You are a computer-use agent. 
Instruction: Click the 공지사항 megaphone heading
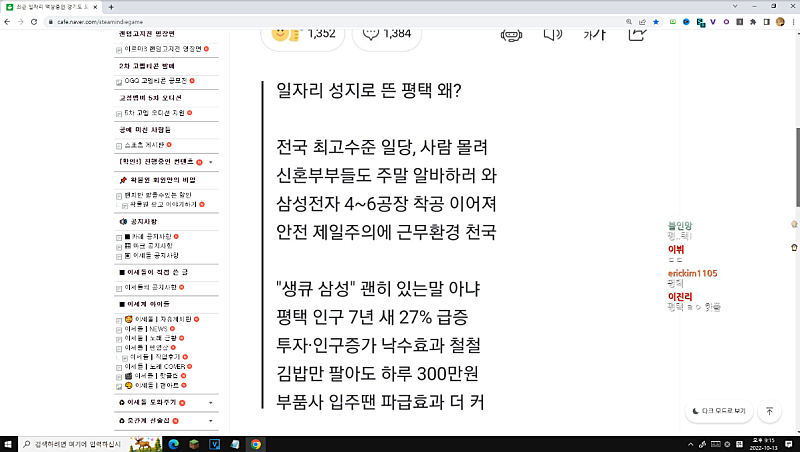[x=138, y=221]
